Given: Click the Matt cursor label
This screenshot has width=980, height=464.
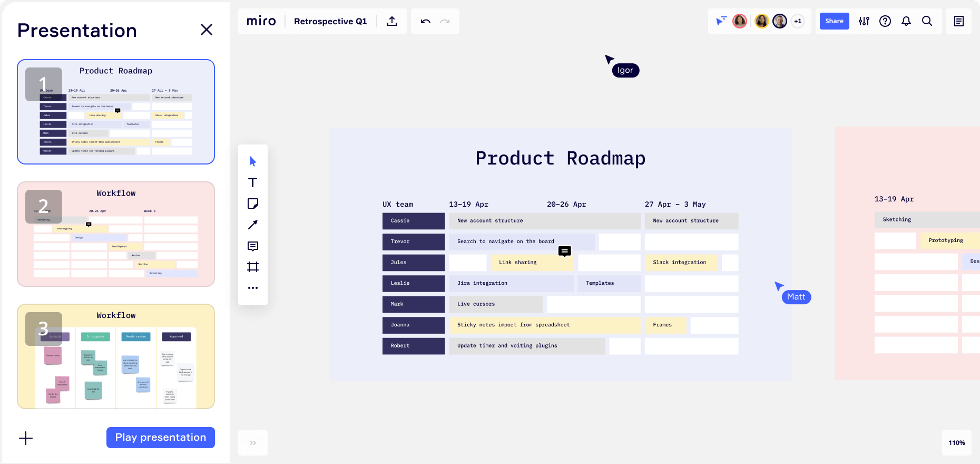Looking at the screenshot, I should point(796,297).
